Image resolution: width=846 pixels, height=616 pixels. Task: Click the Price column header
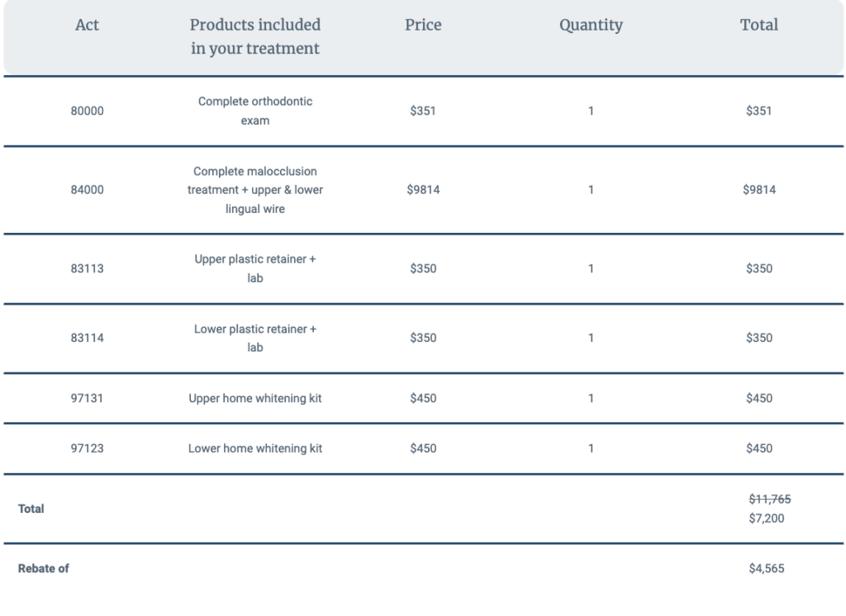[423, 25]
